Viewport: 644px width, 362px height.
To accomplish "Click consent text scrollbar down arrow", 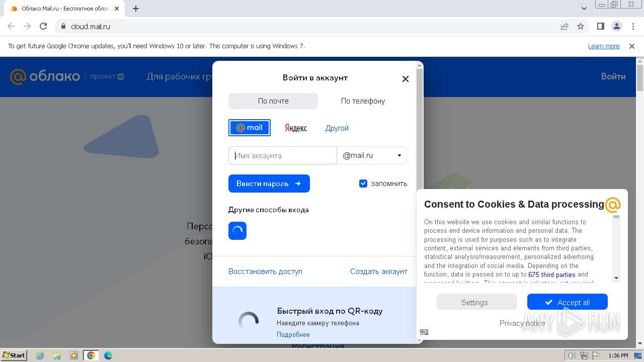I will 616,278.
